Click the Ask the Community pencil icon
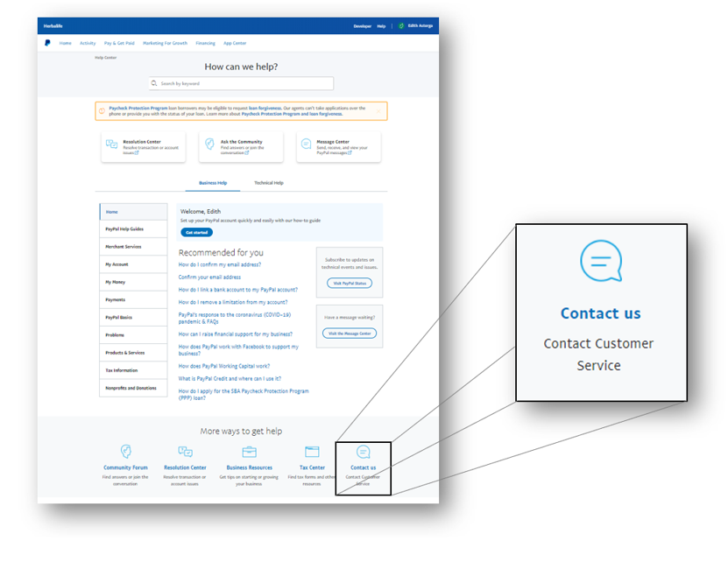Viewport: 728px width, 569px height. tap(209, 142)
